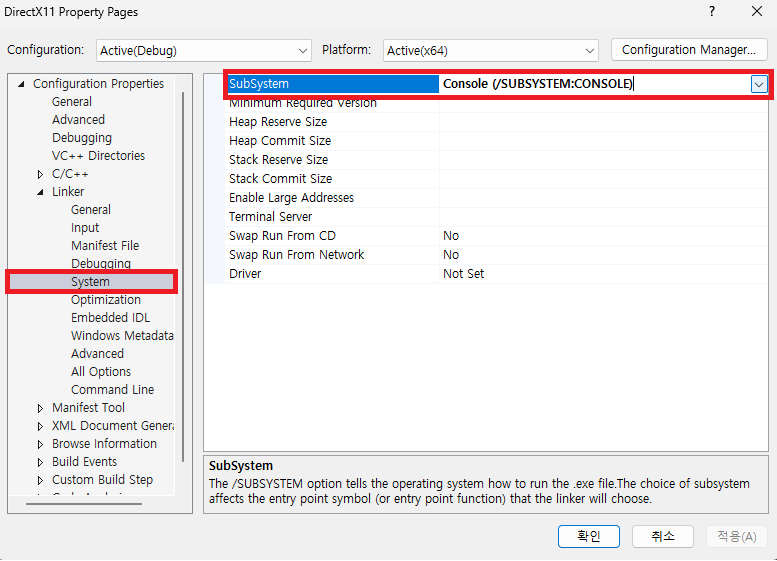Select Optimization under Linker
The width and height of the screenshot is (777, 561).
tap(106, 300)
